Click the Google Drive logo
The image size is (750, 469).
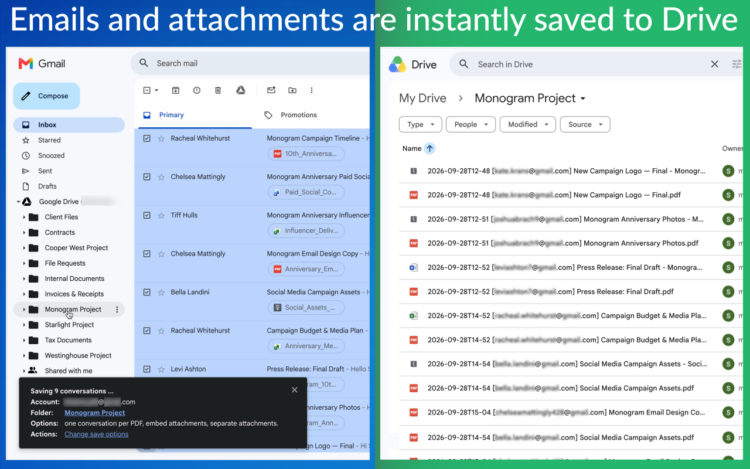pyautogui.click(x=412, y=64)
